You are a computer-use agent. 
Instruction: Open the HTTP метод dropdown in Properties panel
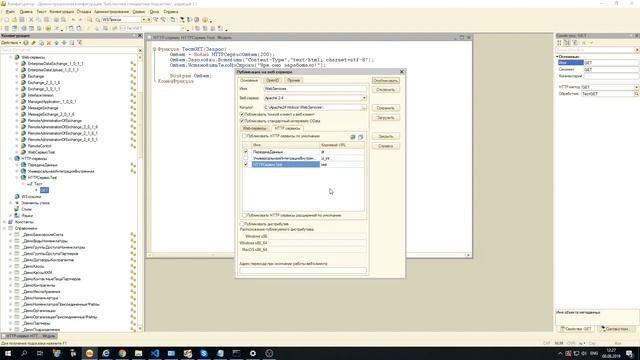coord(636,87)
